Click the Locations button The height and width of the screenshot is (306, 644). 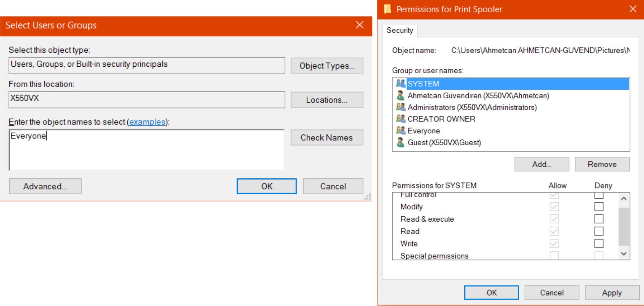click(x=327, y=100)
